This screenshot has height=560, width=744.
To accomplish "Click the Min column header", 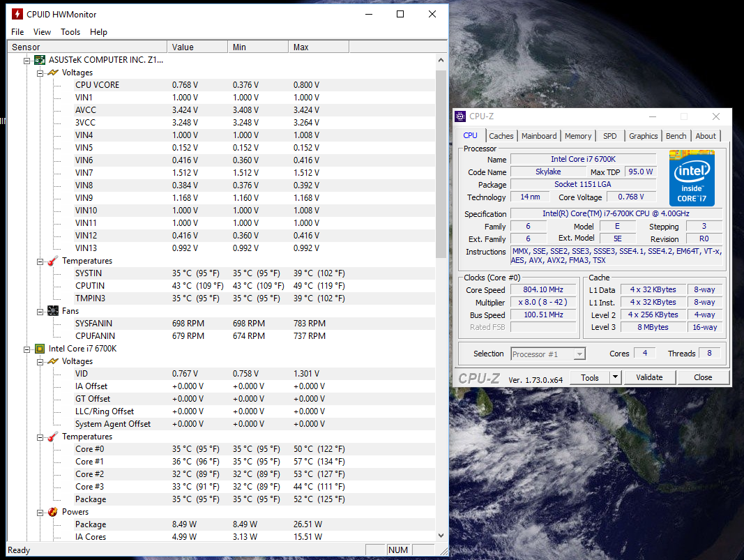I will click(258, 47).
